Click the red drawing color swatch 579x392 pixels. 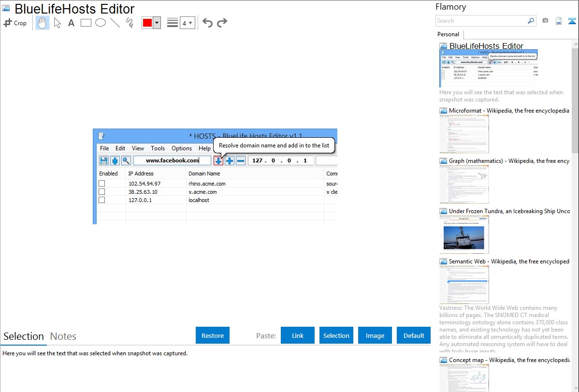147,23
